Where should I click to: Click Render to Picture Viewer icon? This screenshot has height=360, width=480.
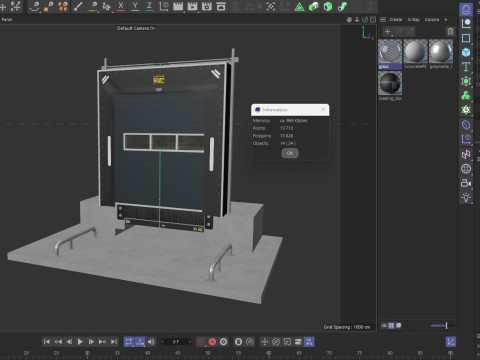tap(192, 6)
